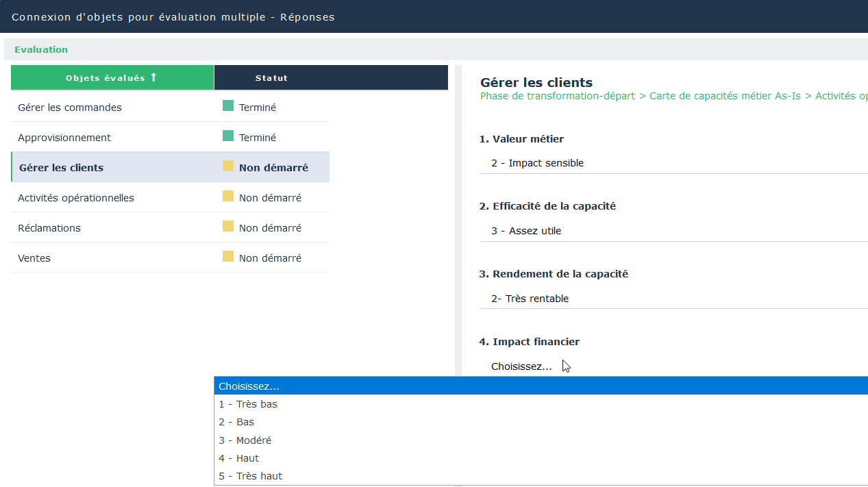This screenshot has width=868, height=487.
Task: Click yellow status square for Gérer les clients
Action: tap(228, 166)
